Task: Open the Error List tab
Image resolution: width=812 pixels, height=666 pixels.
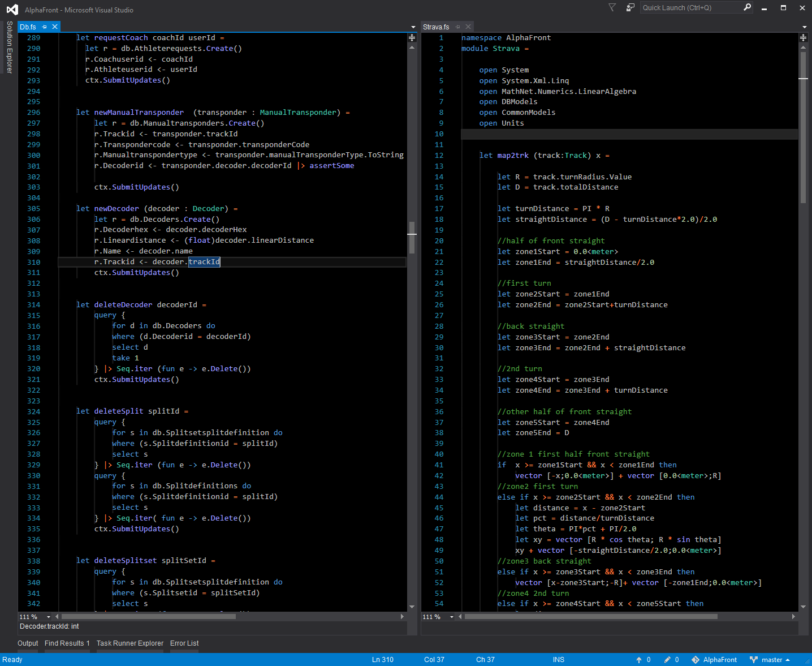Action: point(184,643)
